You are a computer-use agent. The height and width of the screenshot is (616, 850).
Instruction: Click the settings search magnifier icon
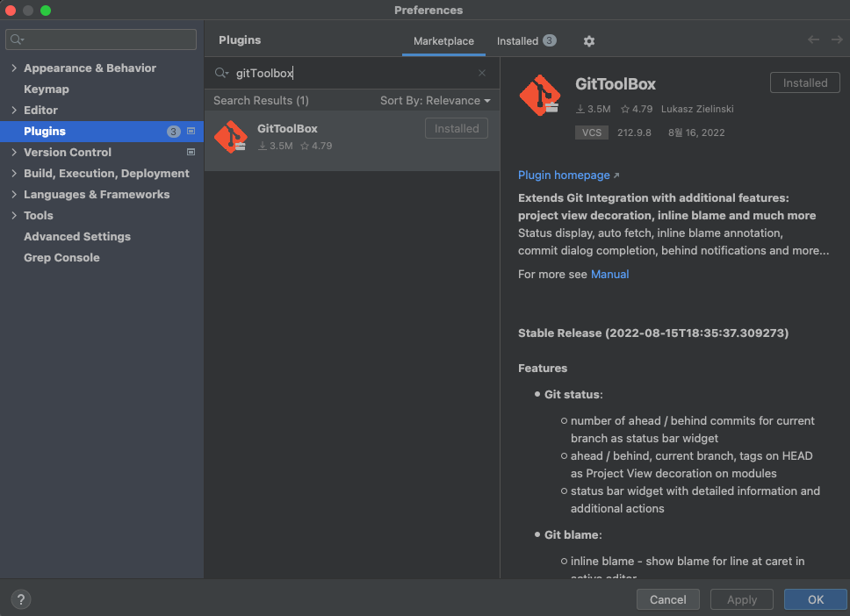pyautogui.click(x=17, y=39)
